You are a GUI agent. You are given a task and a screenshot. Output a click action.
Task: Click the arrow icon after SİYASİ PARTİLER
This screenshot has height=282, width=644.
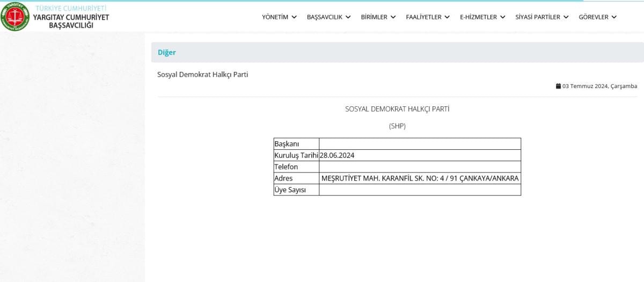[x=566, y=17]
